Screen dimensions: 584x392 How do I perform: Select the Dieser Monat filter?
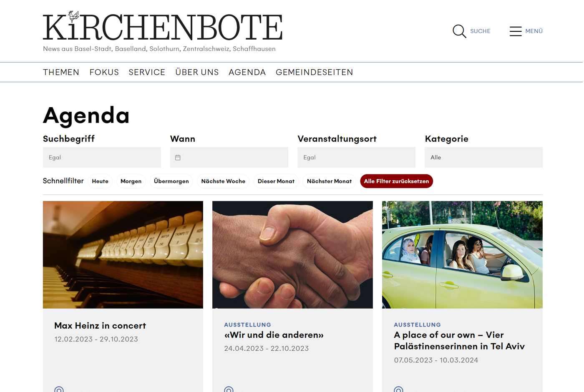tap(276, 181)
